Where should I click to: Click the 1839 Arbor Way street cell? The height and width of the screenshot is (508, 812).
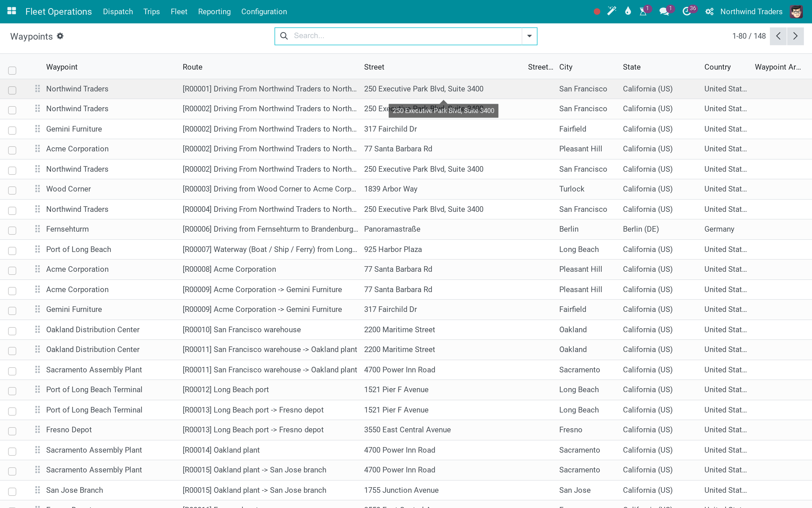click(391, 189)
